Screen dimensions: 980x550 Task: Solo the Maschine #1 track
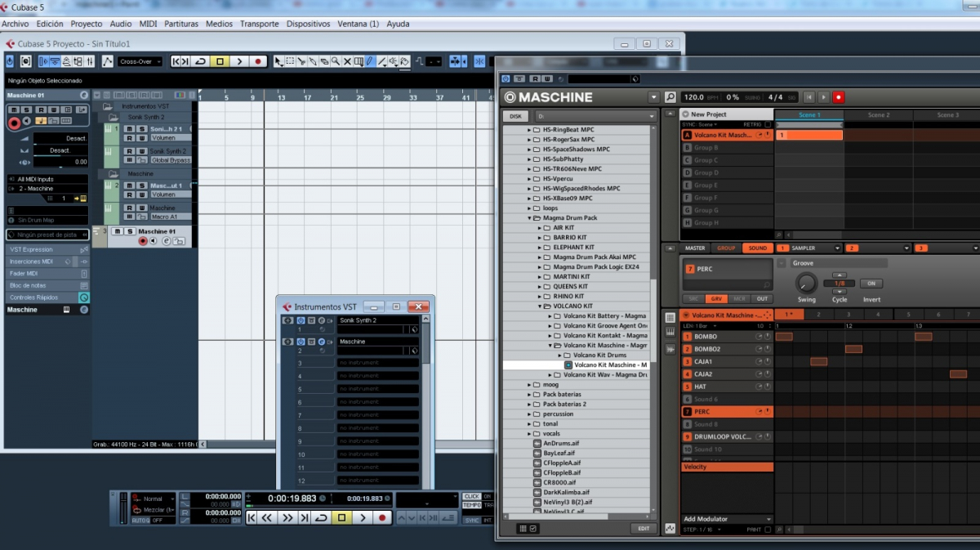[x=131, y=231]
